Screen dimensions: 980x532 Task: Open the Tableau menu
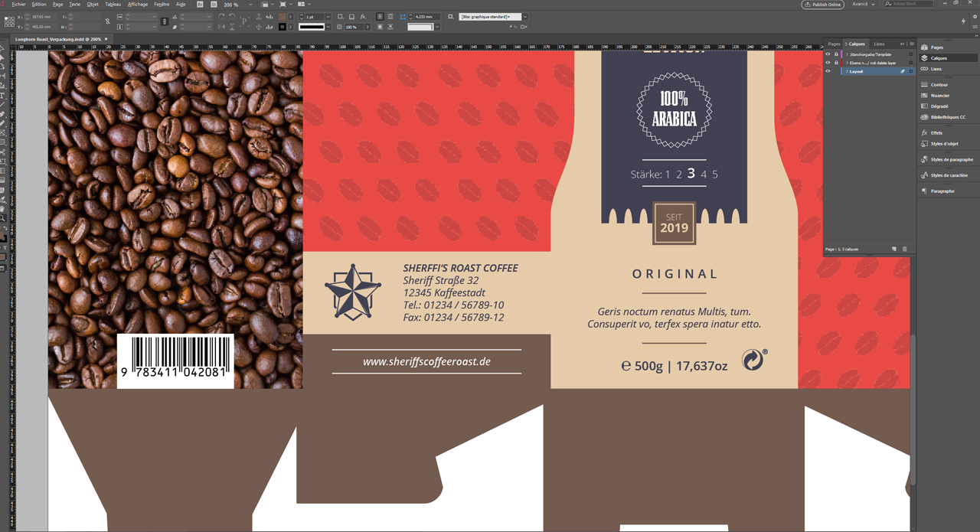113,5
